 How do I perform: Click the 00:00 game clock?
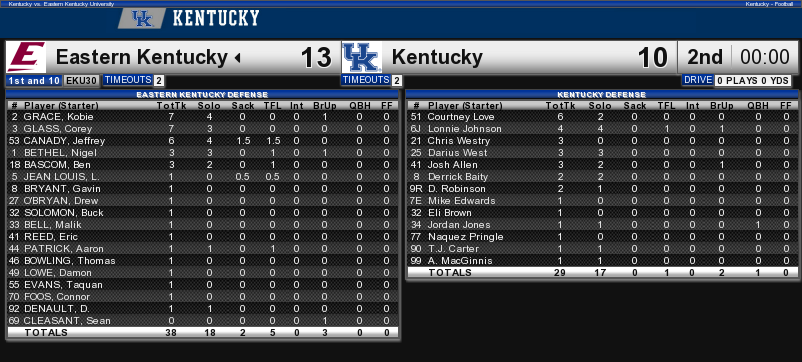point(765,57)
